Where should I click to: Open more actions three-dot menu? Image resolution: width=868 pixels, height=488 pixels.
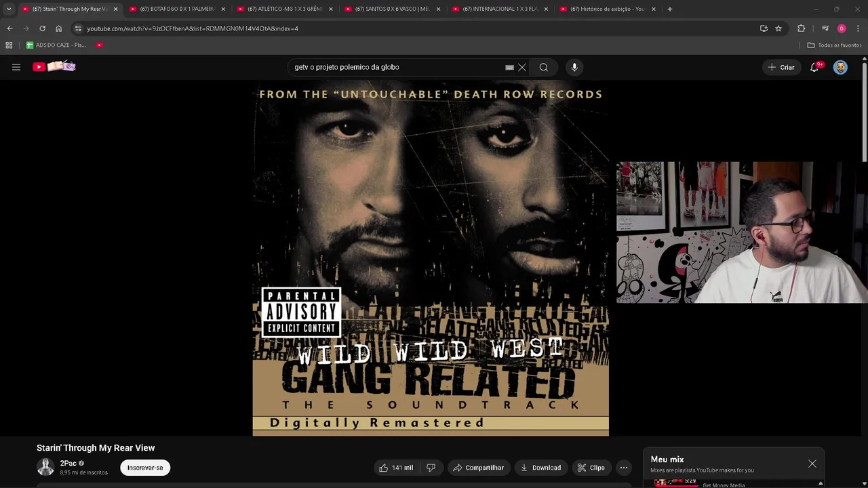(624, 468)
